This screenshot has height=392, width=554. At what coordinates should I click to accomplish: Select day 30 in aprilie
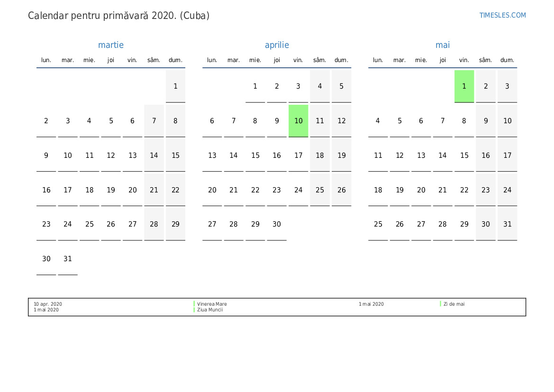(277, 225)
